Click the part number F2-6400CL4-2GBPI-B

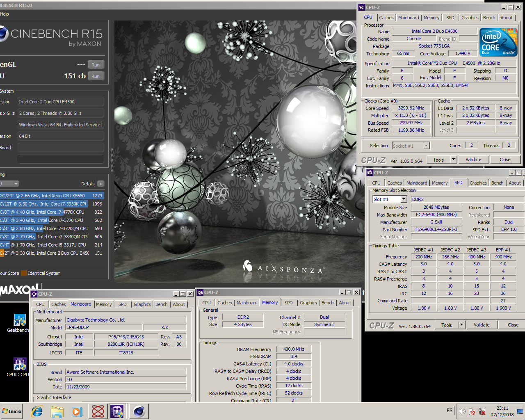436,230
